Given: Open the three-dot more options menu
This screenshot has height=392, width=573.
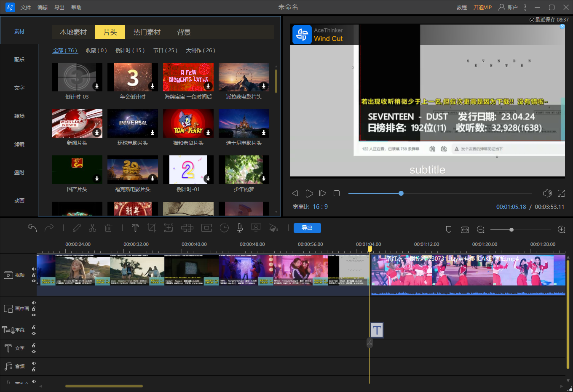Looking at the screenshot, I should pos(525,7).
